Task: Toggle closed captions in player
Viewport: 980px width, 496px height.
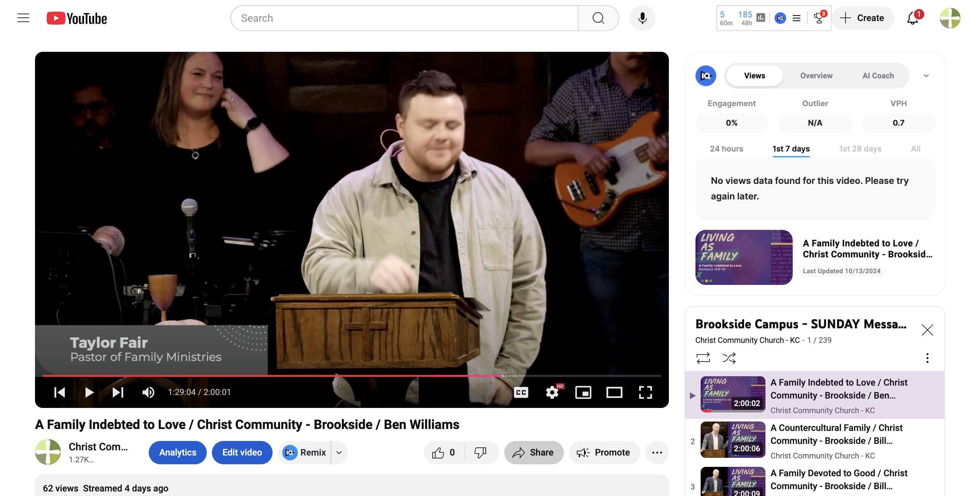Action: (x=521, y=392)
